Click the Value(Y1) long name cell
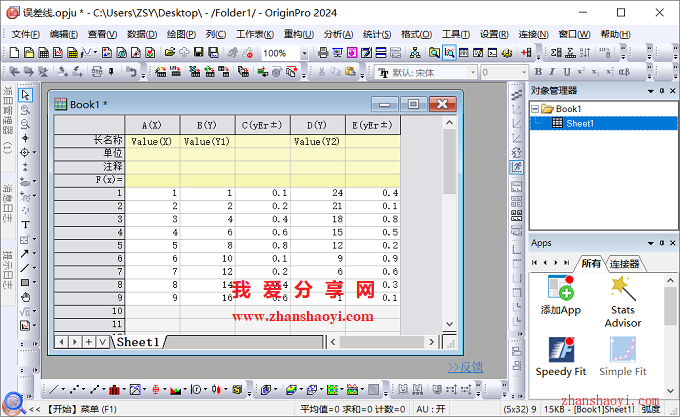This screenshot has height=417, width=680. [x=207, y=141]
